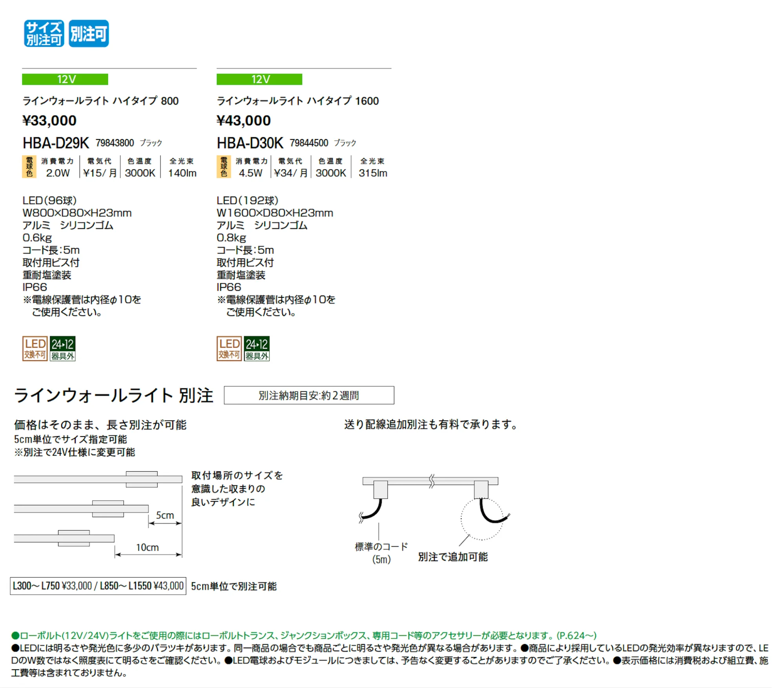Click the three-bar length comparison diagram
Viewport: 784px width, 688px height.
[x=98, y=514]
